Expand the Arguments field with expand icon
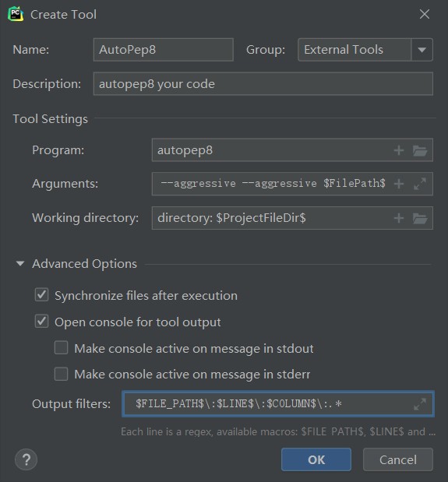The width and height of the screenshot is (448, 482). pos(420,184)
